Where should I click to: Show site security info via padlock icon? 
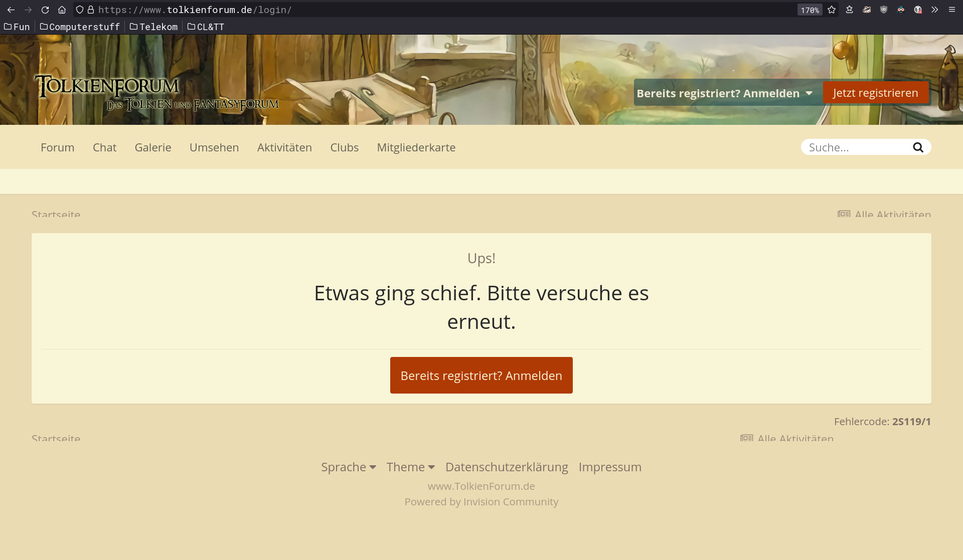pyautogui.click(x=91, y=10)
